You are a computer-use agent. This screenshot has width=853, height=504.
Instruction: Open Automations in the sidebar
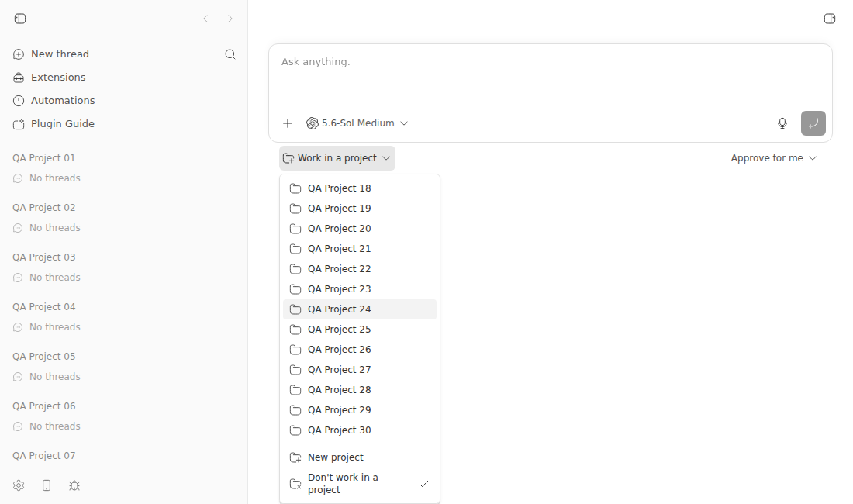(63, 101)
